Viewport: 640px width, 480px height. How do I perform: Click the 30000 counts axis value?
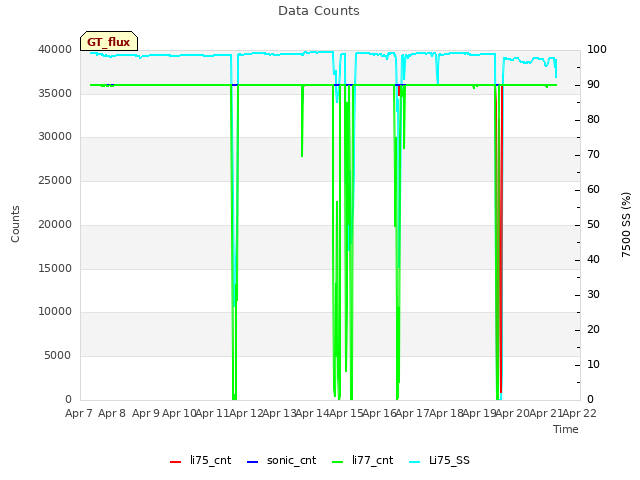(x=55, y=136)
